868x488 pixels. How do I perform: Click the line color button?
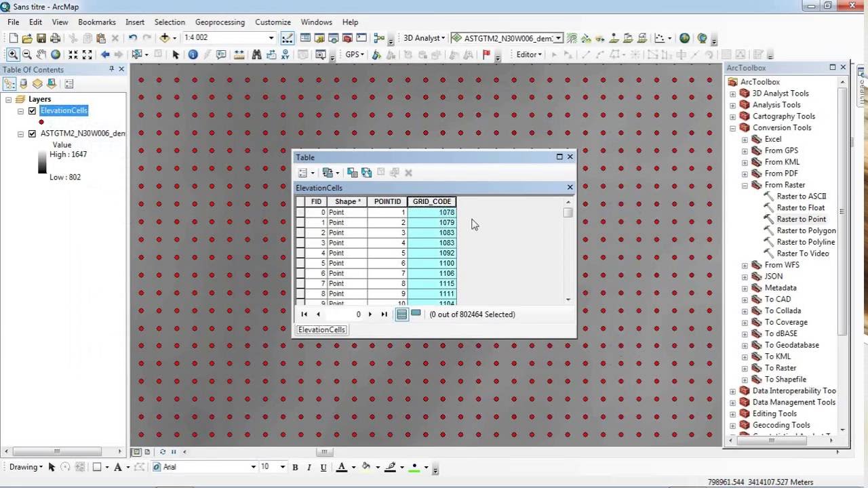point(390,466)
